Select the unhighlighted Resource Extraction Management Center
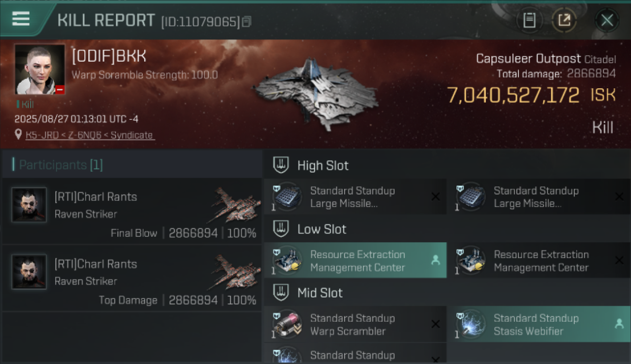Screen dimensions: 631x364 coord(538,260)
